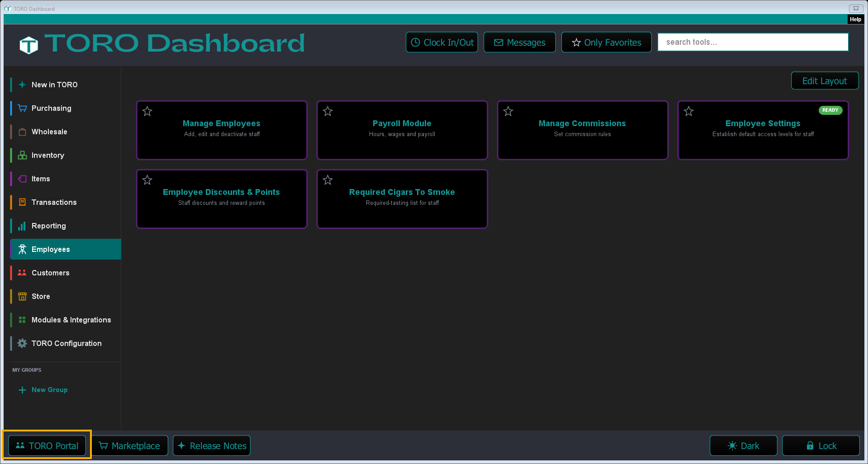
Task: Switch to the Reporting section
Action: (x=66, y=226)
